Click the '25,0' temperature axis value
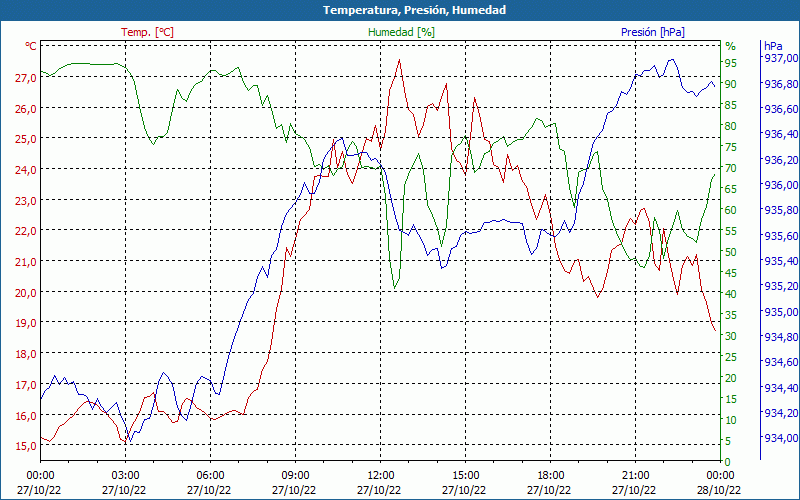 [x=26, y=139]
